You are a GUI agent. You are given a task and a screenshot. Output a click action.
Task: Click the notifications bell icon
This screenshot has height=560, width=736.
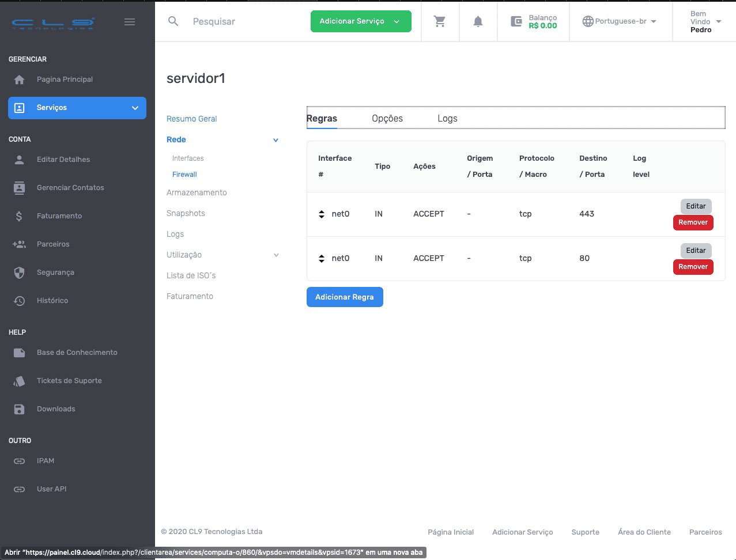[x=478, y=21]
